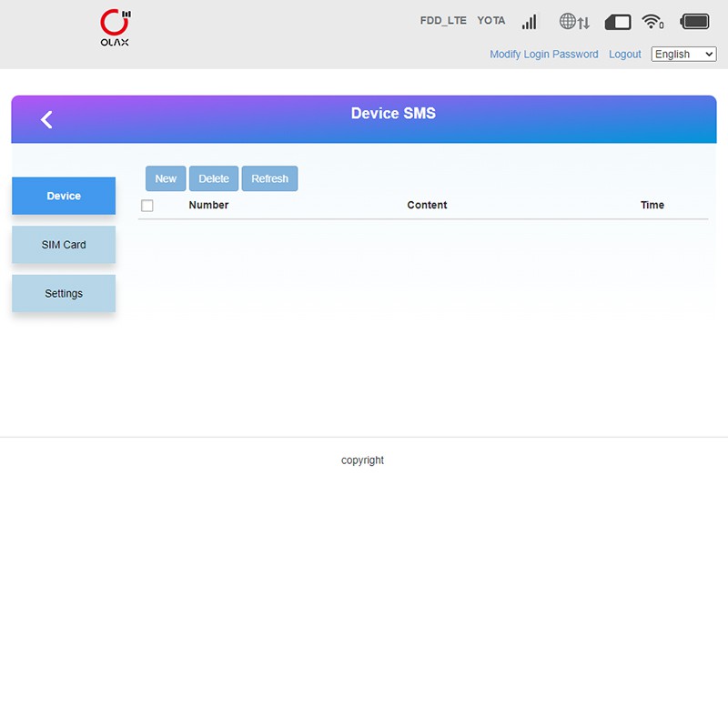Switch to the Device SMS tab
728x728 pixels.
64,196
